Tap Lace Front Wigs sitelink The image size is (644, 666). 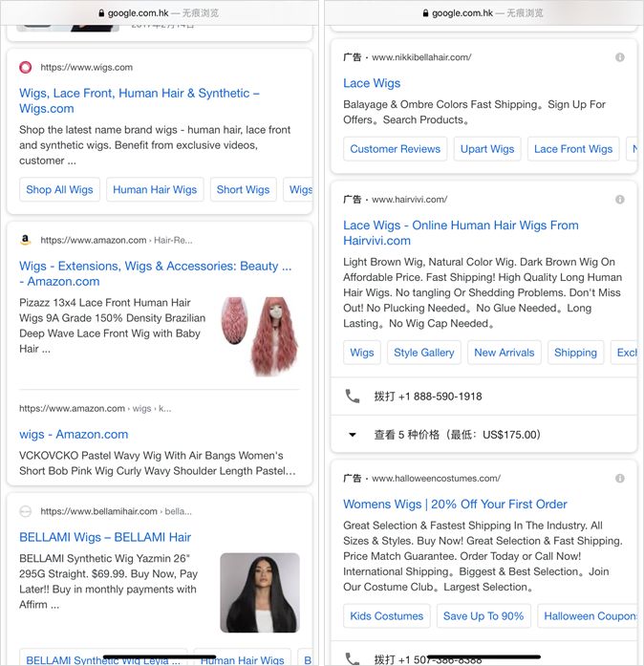tap(573, 149)
